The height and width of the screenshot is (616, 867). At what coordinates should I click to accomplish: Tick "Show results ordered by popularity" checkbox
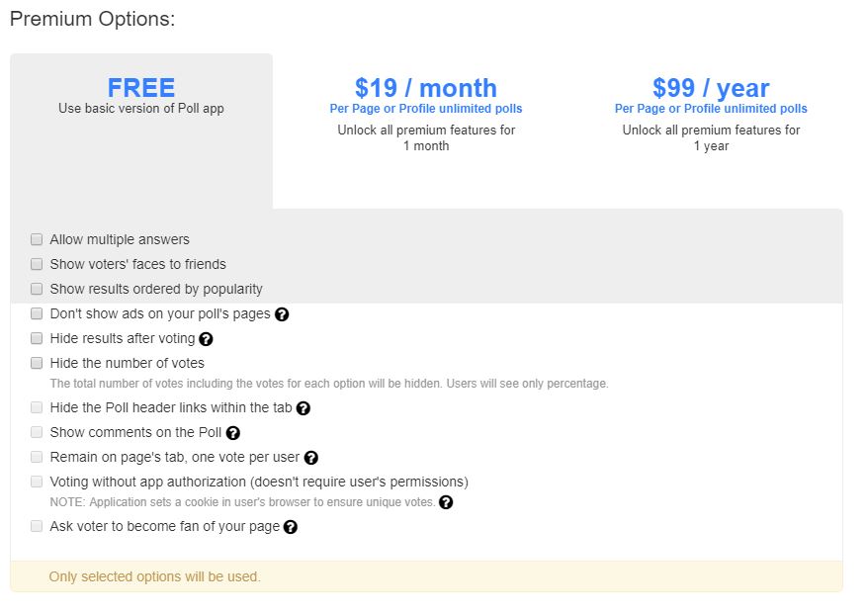point(37,289)
